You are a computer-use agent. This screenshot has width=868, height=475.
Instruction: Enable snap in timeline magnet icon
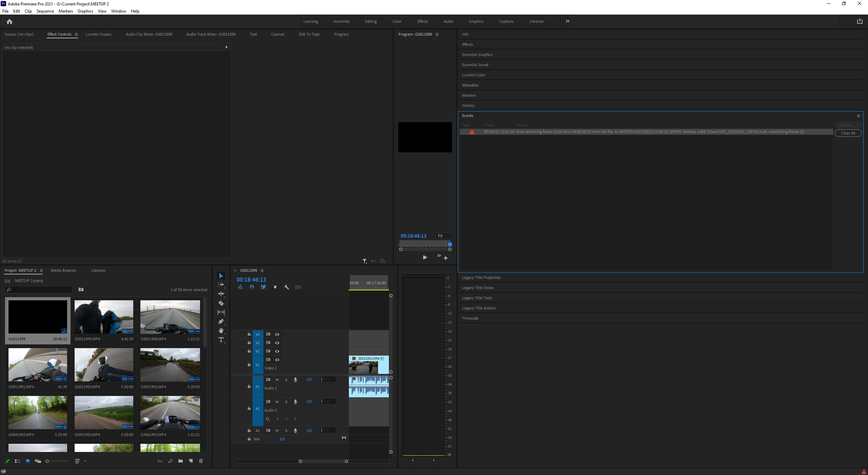[252, 287]
